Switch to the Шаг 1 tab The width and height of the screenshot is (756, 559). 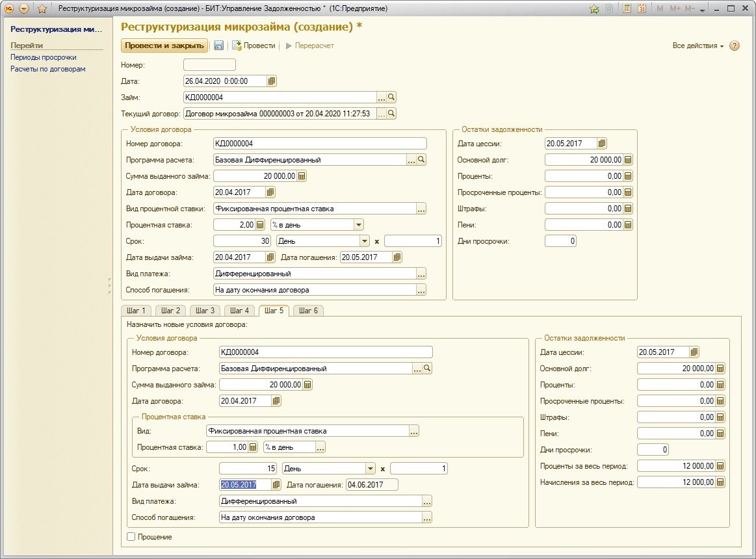[x=135, y=311]
